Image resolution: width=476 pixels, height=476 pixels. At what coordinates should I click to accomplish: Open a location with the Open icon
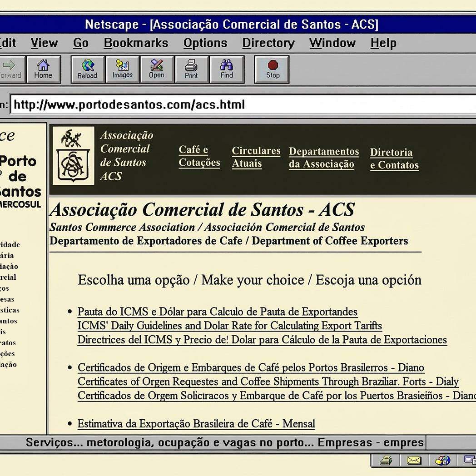point(157,69)
